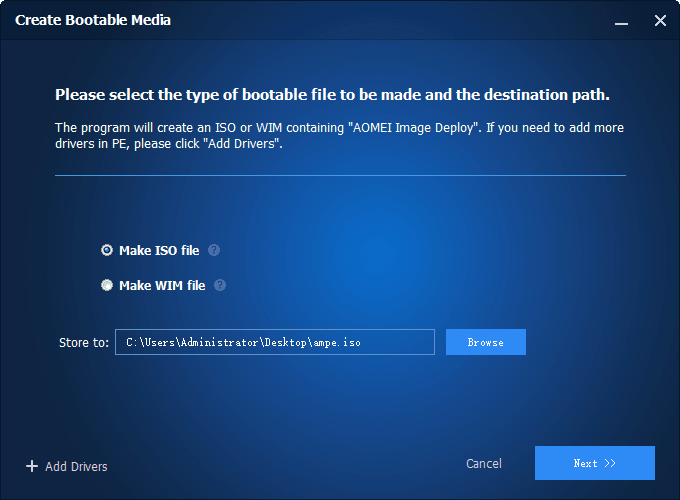
Task: Cancel the bootable media wizard
Action: (x=484, y=463)
